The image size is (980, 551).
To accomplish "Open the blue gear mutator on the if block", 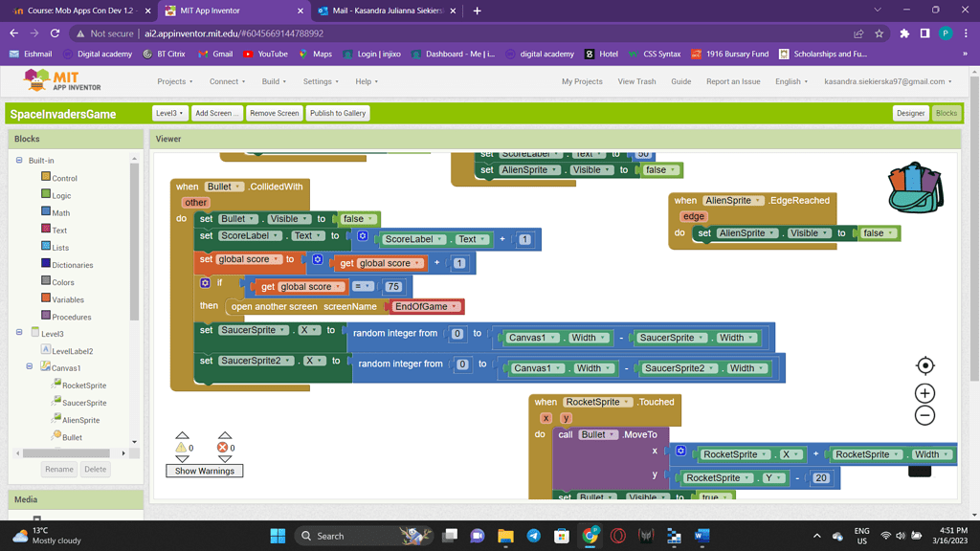I will point(205,283).
